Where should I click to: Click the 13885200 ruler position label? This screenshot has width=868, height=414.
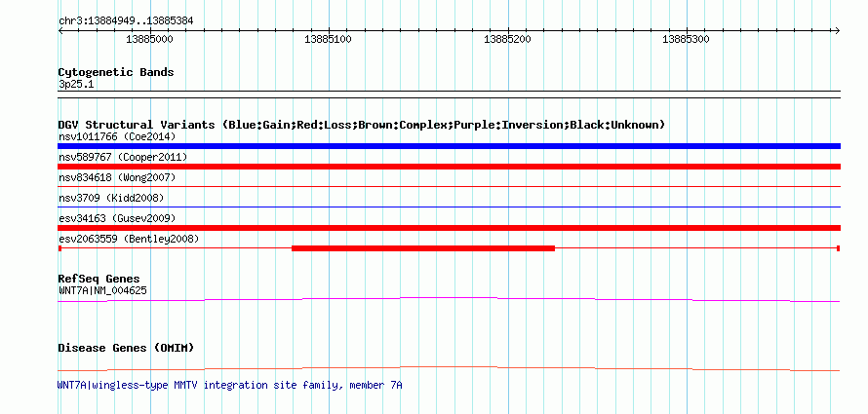coord(507,39)
